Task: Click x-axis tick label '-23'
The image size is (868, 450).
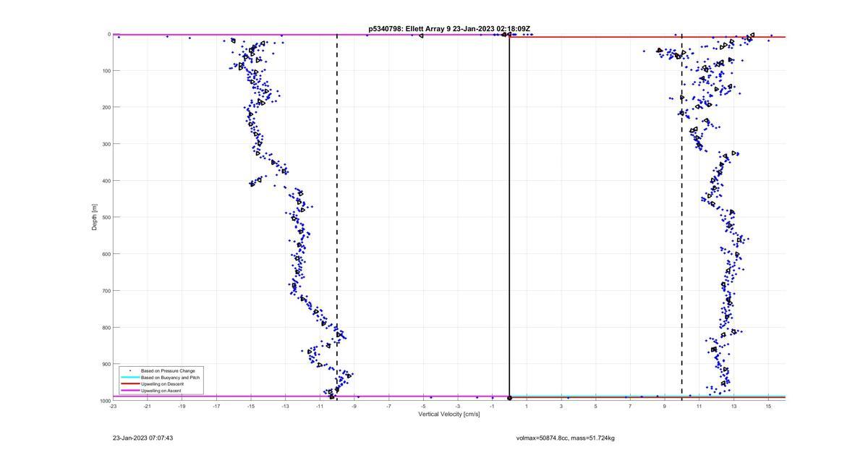Action: [x=113, y=406]
